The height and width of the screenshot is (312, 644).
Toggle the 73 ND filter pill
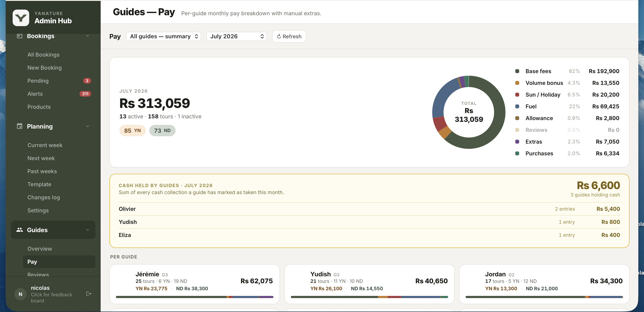[x=162, y=131]
